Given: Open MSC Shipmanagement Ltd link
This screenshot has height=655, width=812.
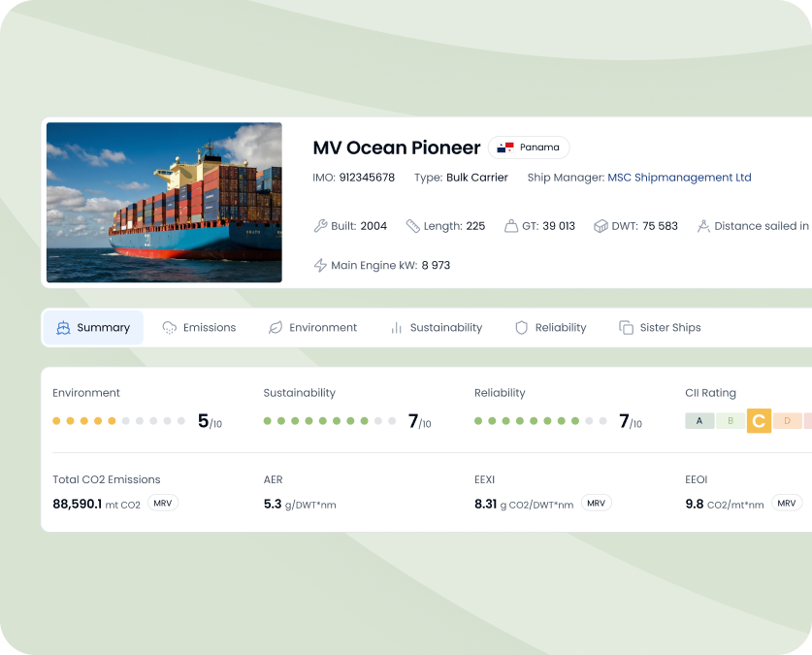Looking at the screenshot, I should (x=679, y=178).
